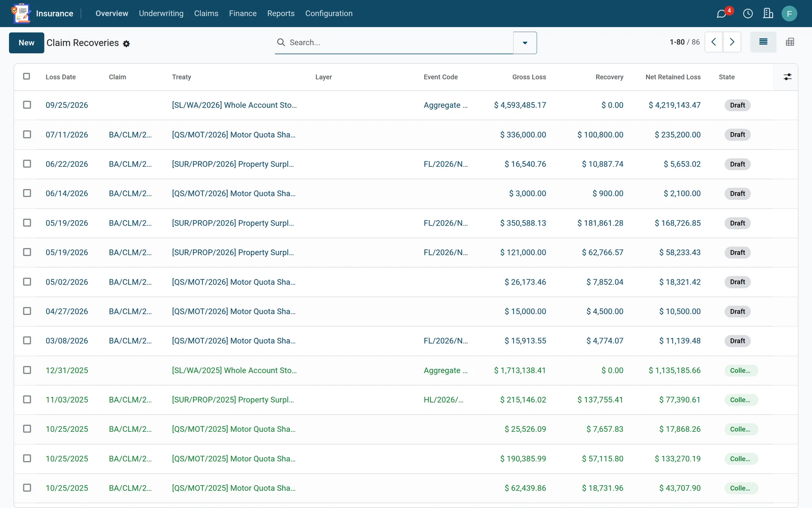Switch to the list view
Screen dimensions: 812x508
click(763, 42)
